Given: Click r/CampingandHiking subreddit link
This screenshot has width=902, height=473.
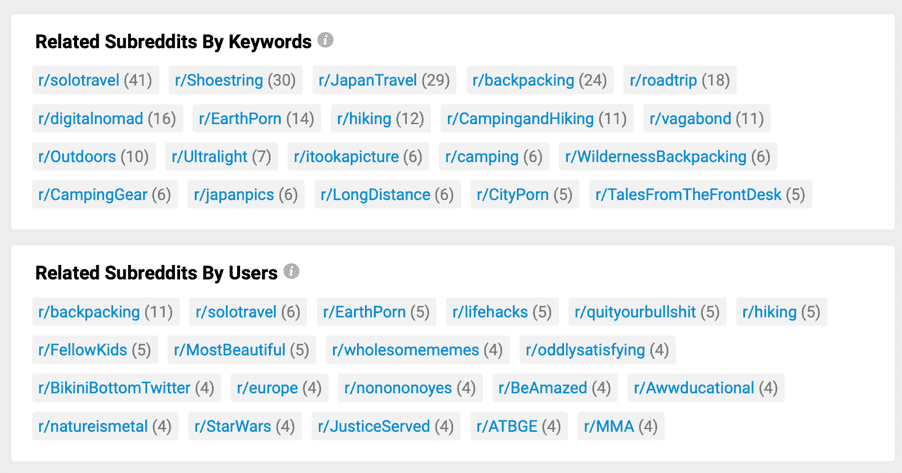Looking at the screenshot, I should pyautogui.click(x=520, y=119).
